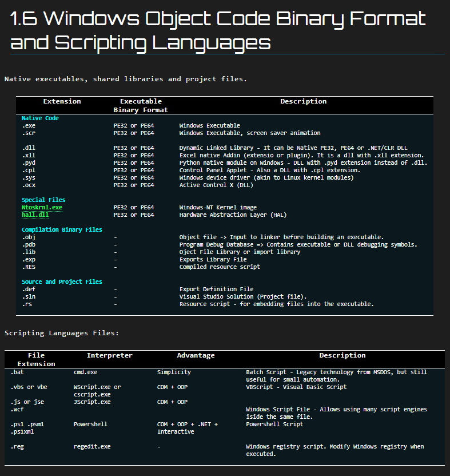The width and height of the screenshot is (450, 476).
Task: Click the Executable Binary Format column header
Action: pyautogui.click(x=141, y=106)
